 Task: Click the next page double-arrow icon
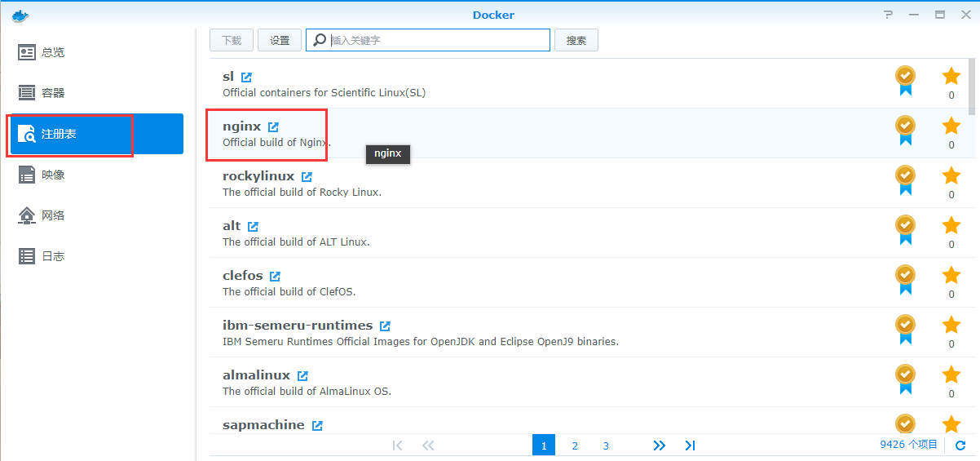click(x=660, y=445)
